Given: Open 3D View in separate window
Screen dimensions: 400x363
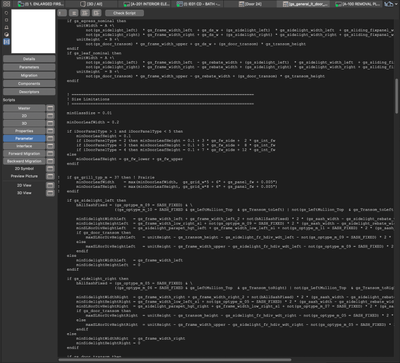Looking at the screenshot, I should click(x=50, y=193).
